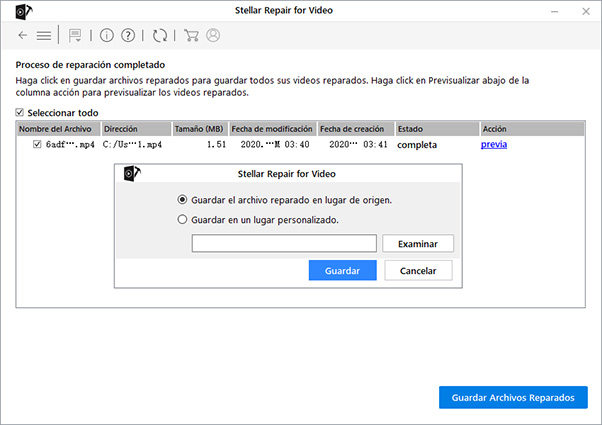Click the Stellar app logo in title bar

coord(23,12)
